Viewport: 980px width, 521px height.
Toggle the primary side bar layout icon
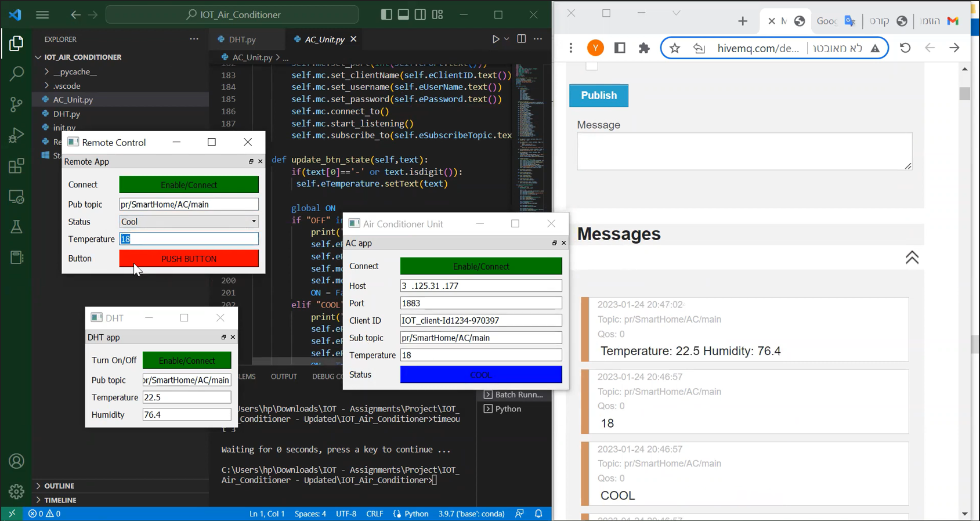click(386, 15)
